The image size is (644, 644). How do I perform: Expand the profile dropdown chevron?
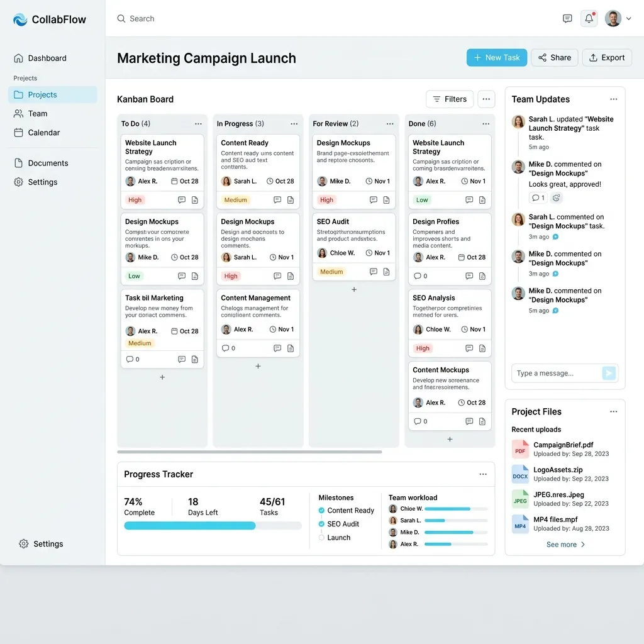pos(628,18)
